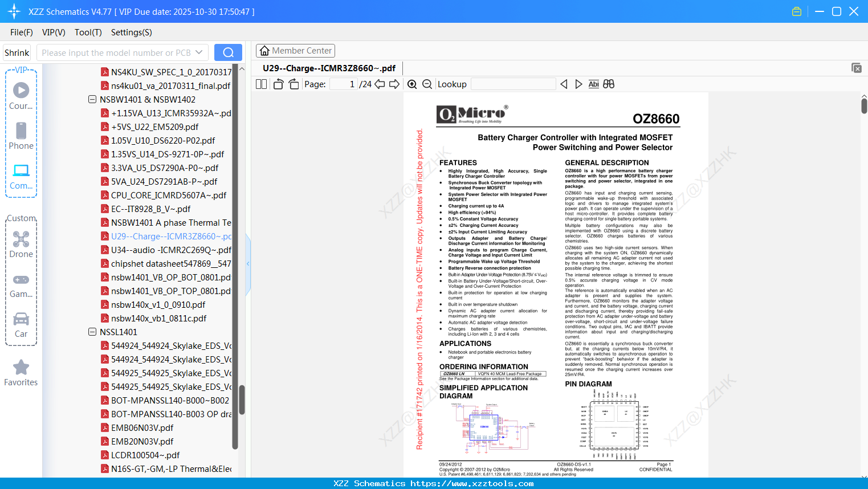868x489 pixels.
Task: Open the Settings(S) menu
Action: [132, 32]
